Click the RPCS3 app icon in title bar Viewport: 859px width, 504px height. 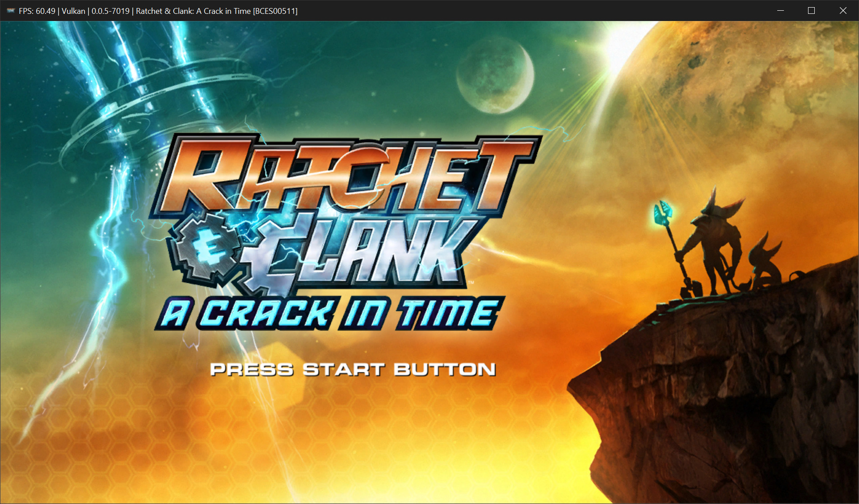(11, 11)
